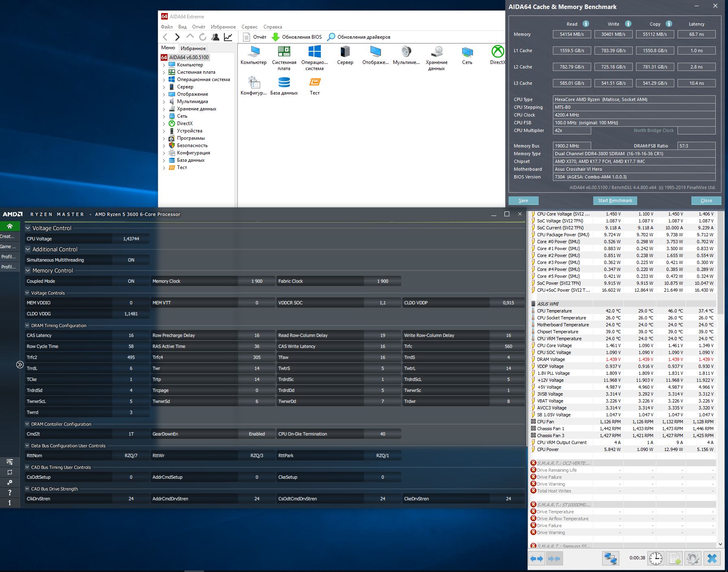Open the gear settings icon in the sensor toolbar
This screenshot has width=728, height=572.
click(693, 558)
